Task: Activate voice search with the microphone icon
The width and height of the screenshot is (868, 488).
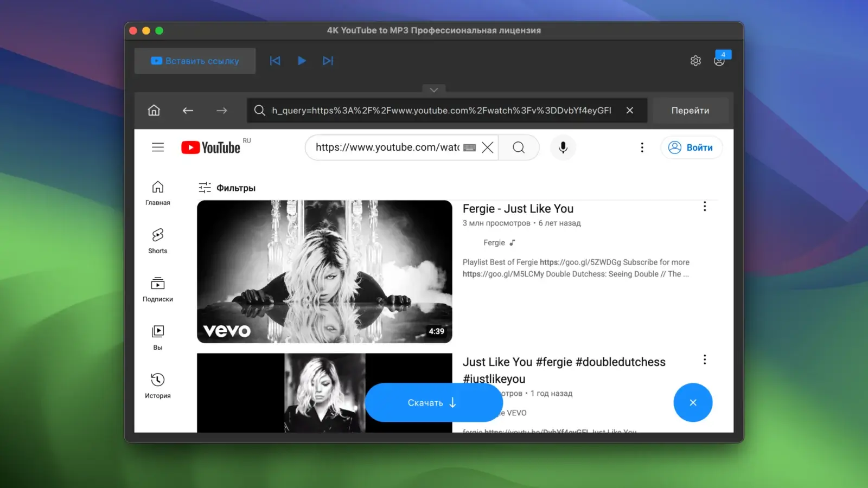Action: coord(563,147)
